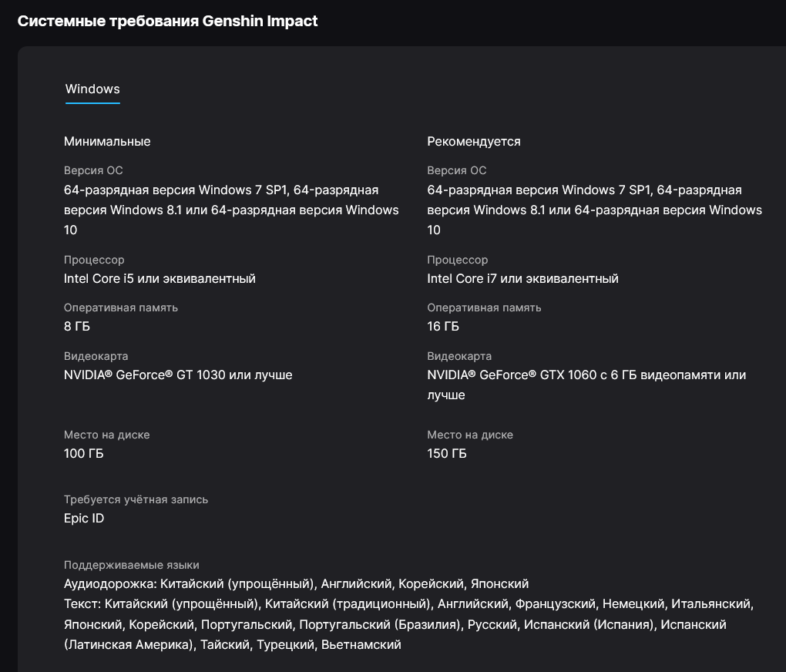Click the 'Минимальные' column heading
This screenshot has width=786, height=672.
tap(107, 141)
